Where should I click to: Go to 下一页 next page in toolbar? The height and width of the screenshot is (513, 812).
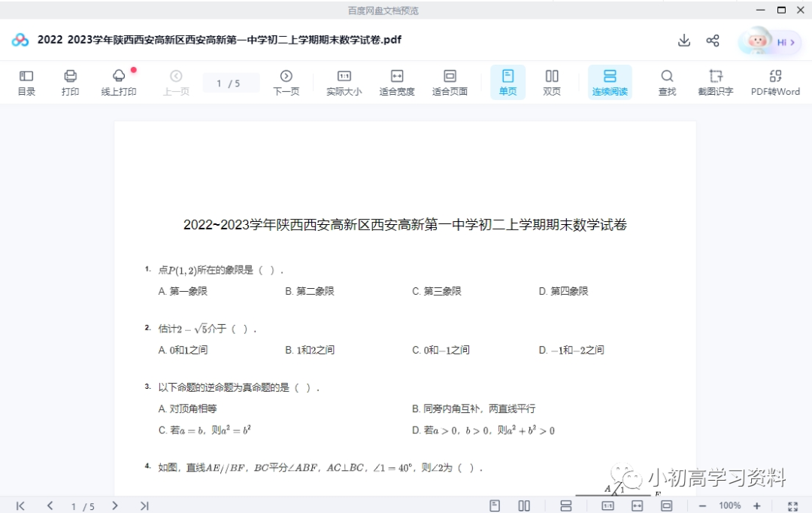point(286,83)
